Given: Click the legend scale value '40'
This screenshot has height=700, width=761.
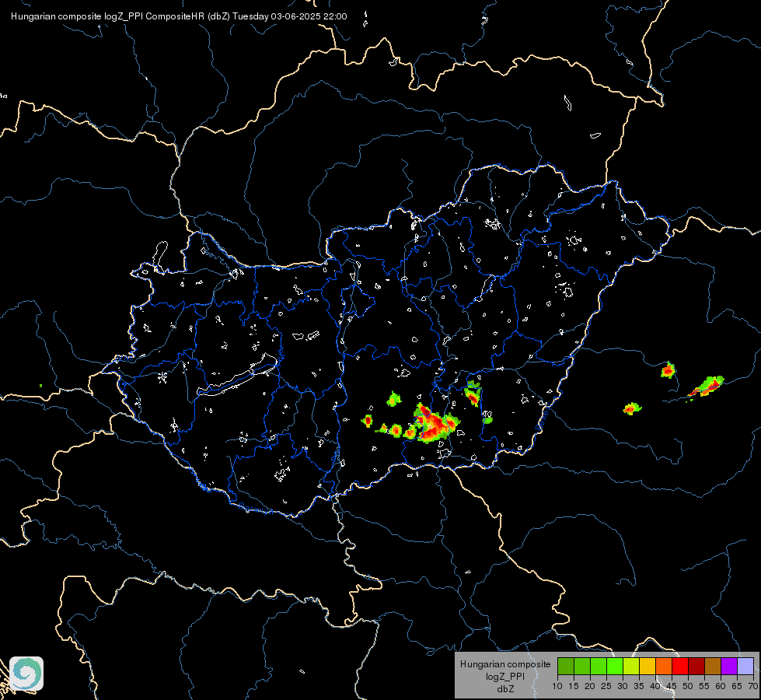Looking at the screenshot, I should (x=655, y=687).
